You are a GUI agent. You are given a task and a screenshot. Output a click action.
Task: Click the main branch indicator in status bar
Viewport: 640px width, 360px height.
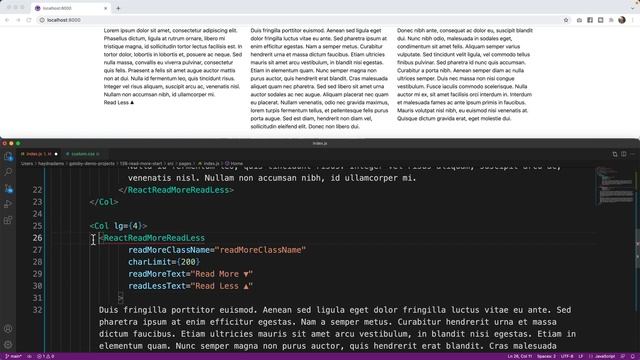tap(13, 356)
